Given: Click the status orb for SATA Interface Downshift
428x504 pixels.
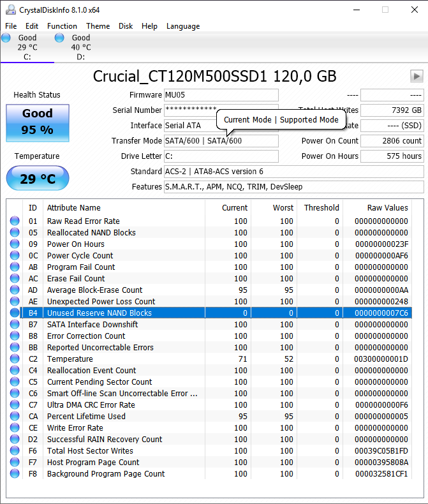Looking at the screenshot, I should 15,324.
